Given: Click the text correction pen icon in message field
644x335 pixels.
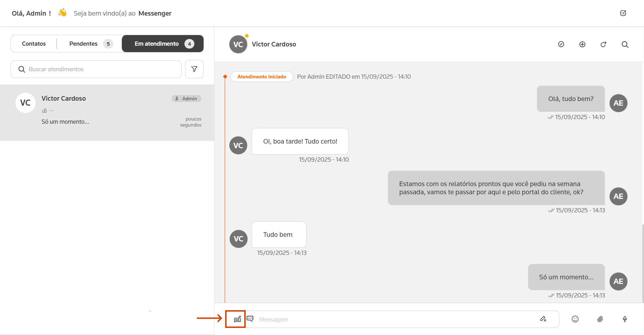Looking at the screenshot, I should click(x=543, y=319).
